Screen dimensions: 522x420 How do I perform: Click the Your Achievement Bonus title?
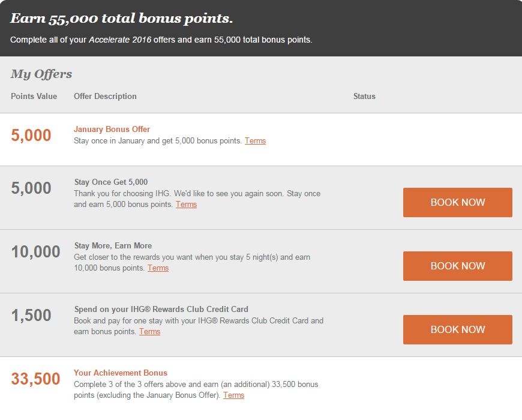click(120, 373)
